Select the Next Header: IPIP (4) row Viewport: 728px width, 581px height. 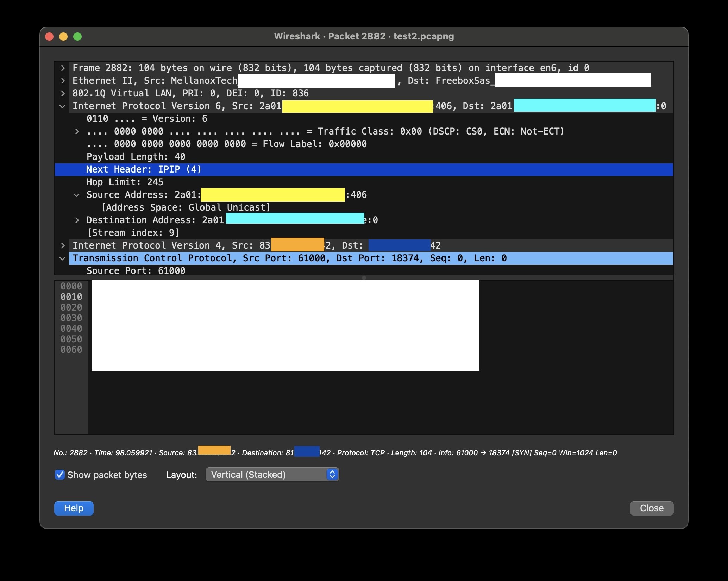(x=364, y=169)
